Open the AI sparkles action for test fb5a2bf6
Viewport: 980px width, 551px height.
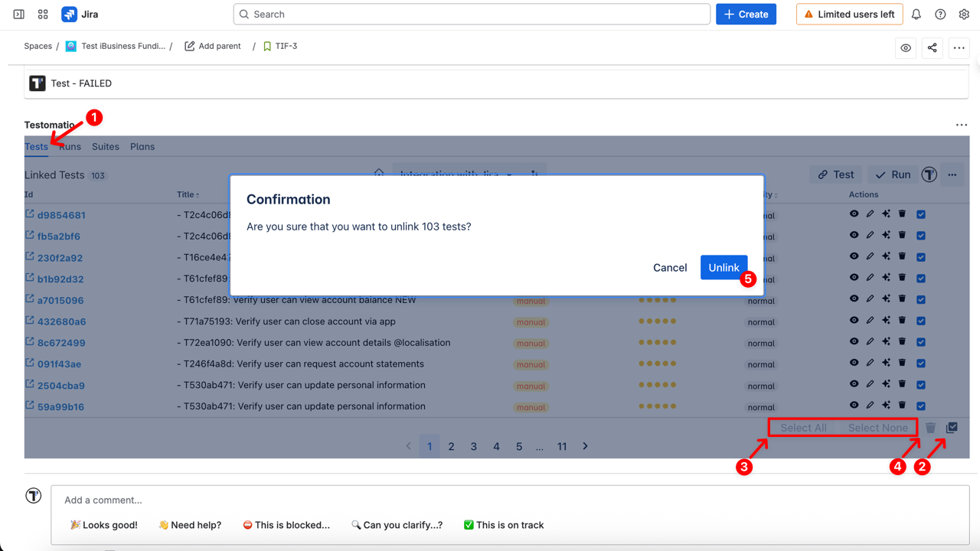[x=887, y=235]
